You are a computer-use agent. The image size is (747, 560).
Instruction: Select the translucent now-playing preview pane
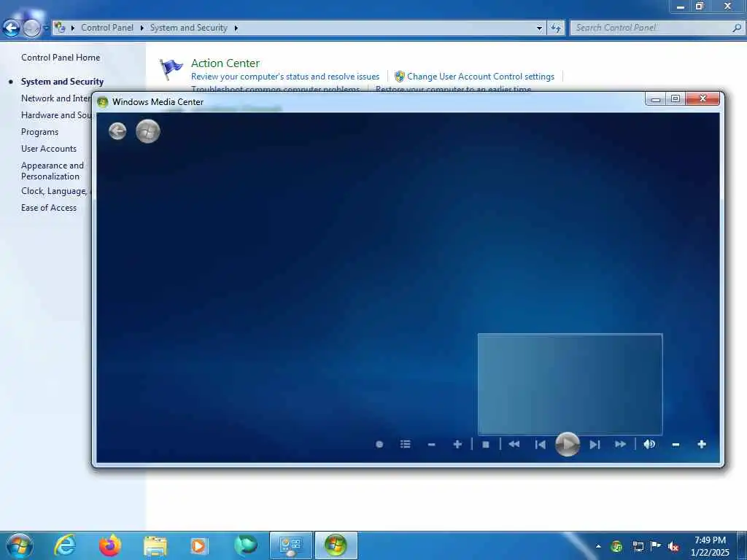click(570, 384)
